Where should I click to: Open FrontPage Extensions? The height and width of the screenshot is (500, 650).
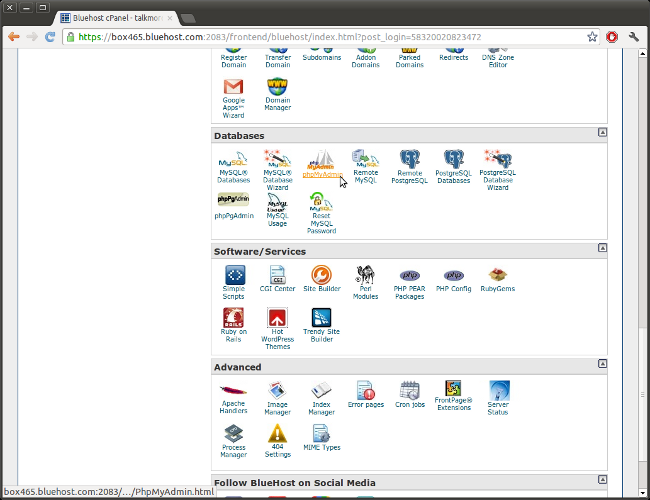coord(454,396)
